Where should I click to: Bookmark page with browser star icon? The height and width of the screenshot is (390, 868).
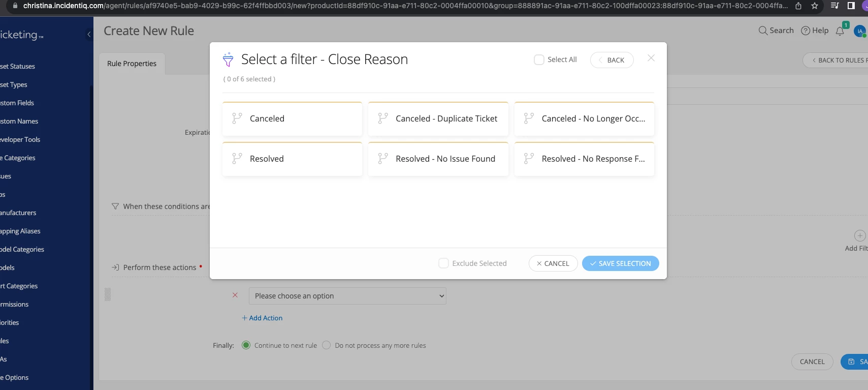tap(815, 6)
